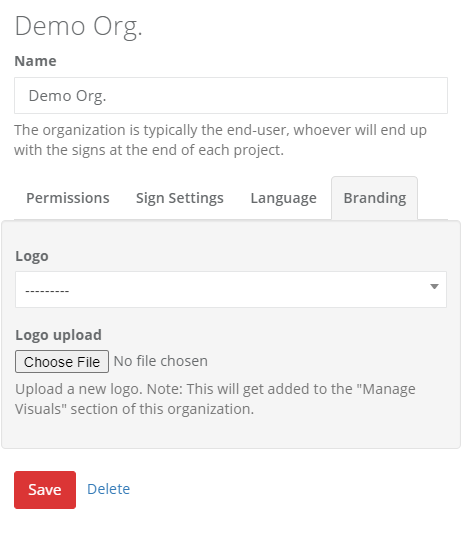Click the Logo field label
Viewport: 469px width, 538px height.
click(x=32, y=257)
